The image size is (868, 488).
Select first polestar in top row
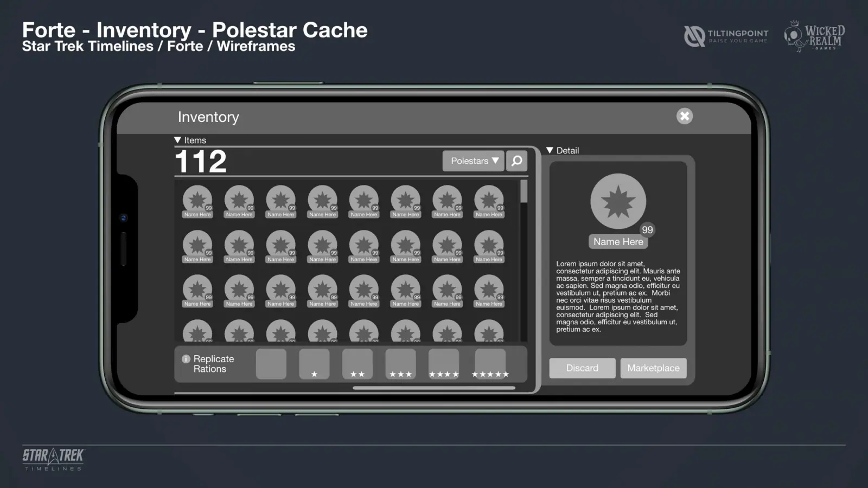(x=197, y=201)
